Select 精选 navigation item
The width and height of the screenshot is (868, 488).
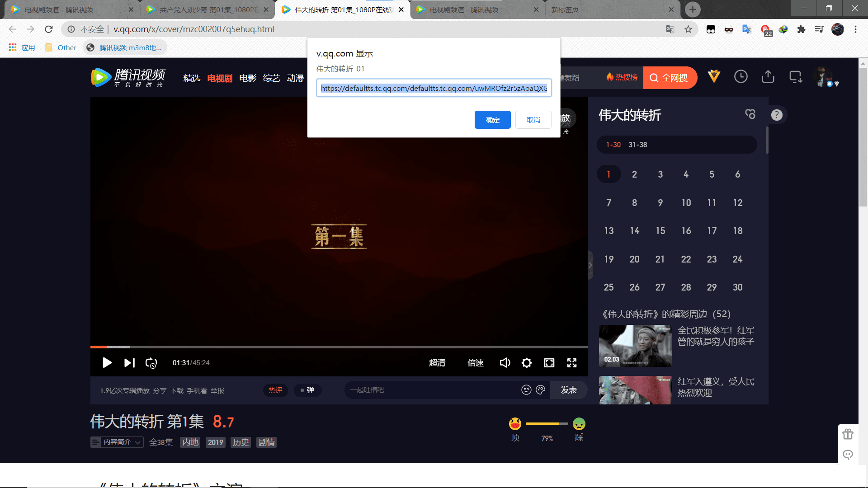(x=192, y=78)
